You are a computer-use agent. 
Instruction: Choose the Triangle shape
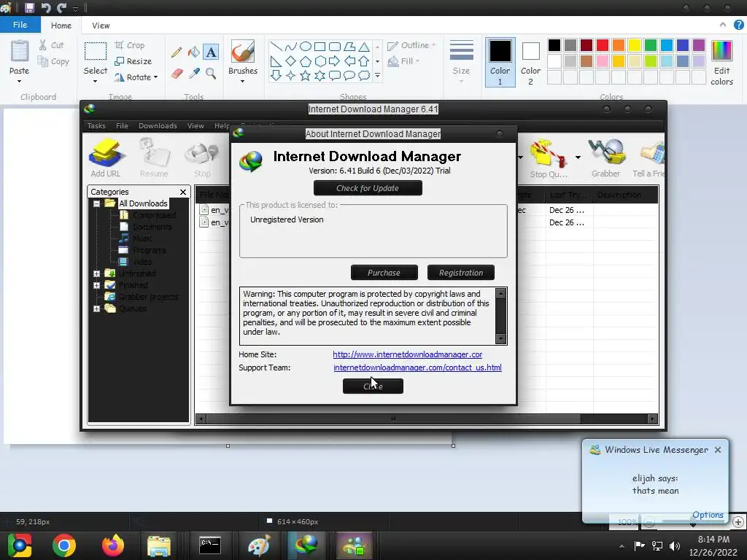[x=364, y=47]
